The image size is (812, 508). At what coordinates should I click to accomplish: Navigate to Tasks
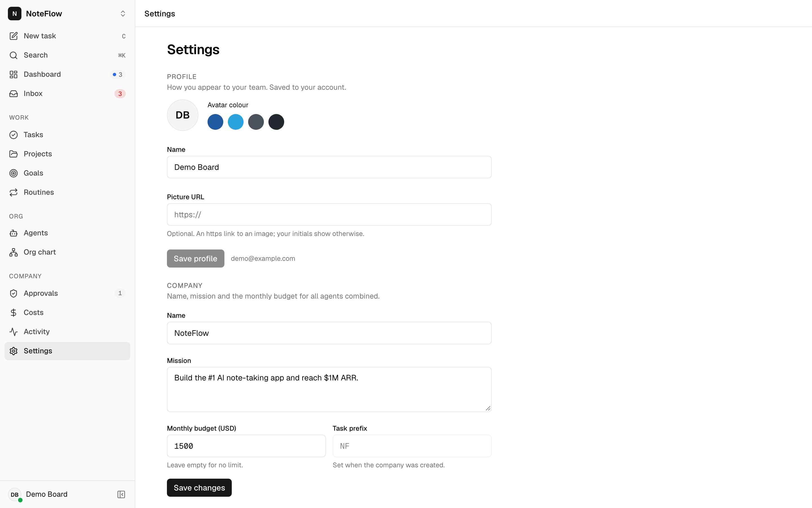tap(67, 135)
